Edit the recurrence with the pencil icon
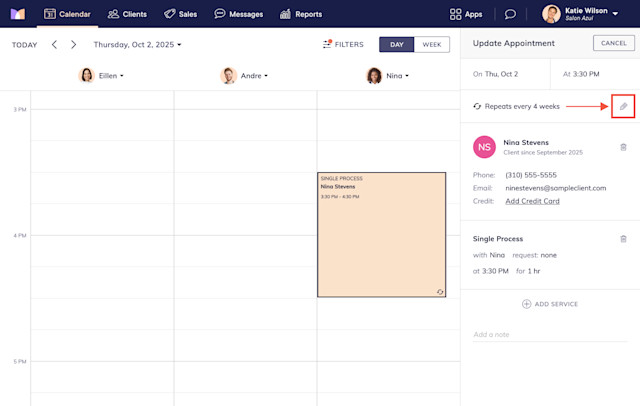 [623, 106]
